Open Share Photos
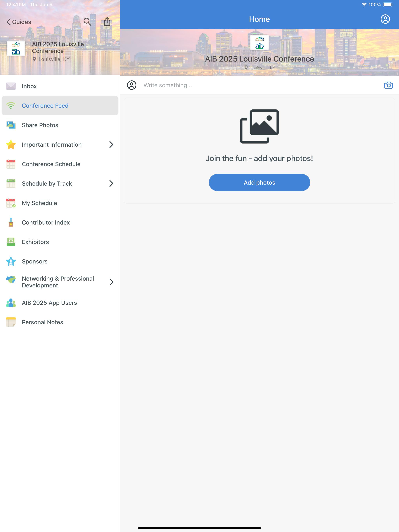 pos(60,125)
